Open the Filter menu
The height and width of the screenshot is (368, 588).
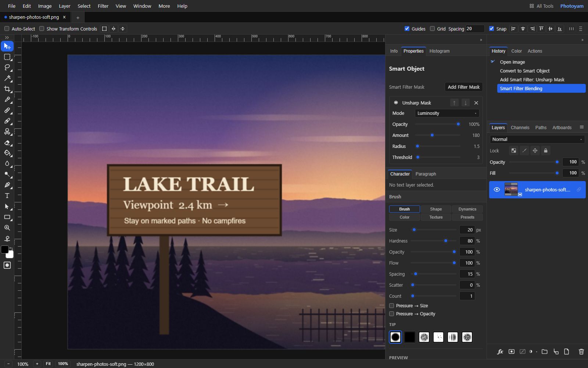coord(103,6)
